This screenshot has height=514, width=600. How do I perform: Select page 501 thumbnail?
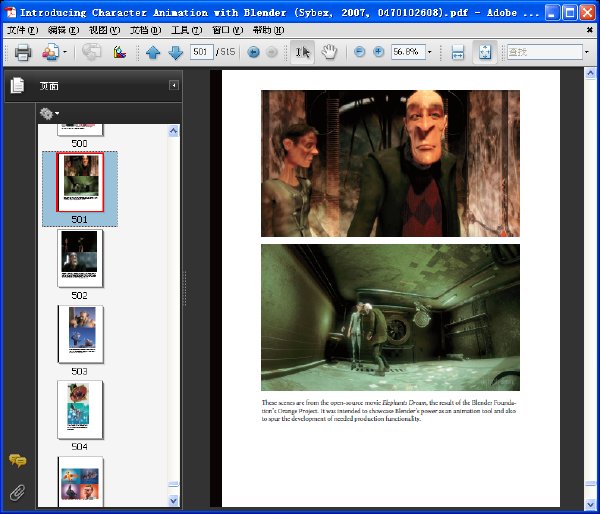tap(80, 182)
